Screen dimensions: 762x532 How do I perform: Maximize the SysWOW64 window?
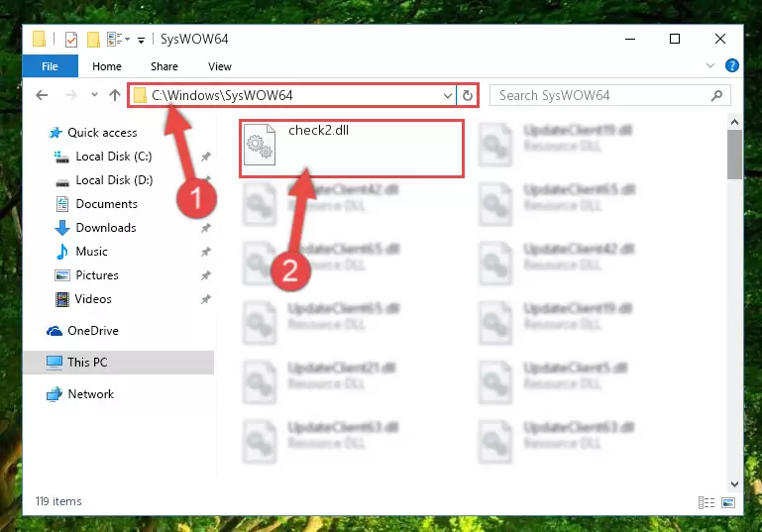675,39
